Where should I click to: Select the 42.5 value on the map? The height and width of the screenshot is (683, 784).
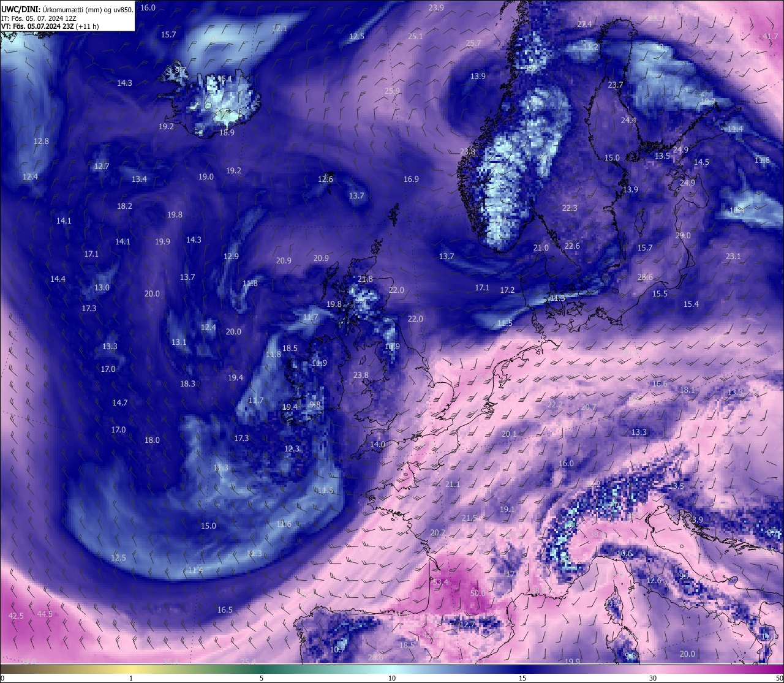click(17, 615)
